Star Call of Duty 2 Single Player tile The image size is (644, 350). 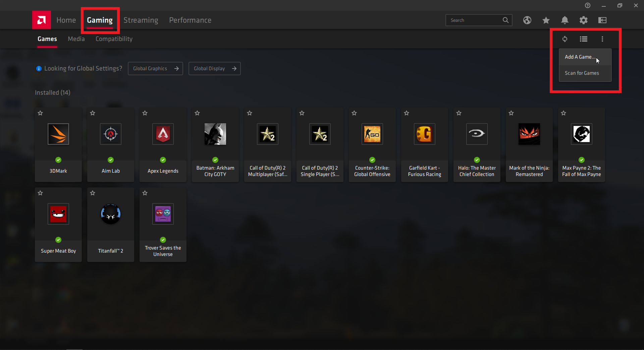pos(302,113)
